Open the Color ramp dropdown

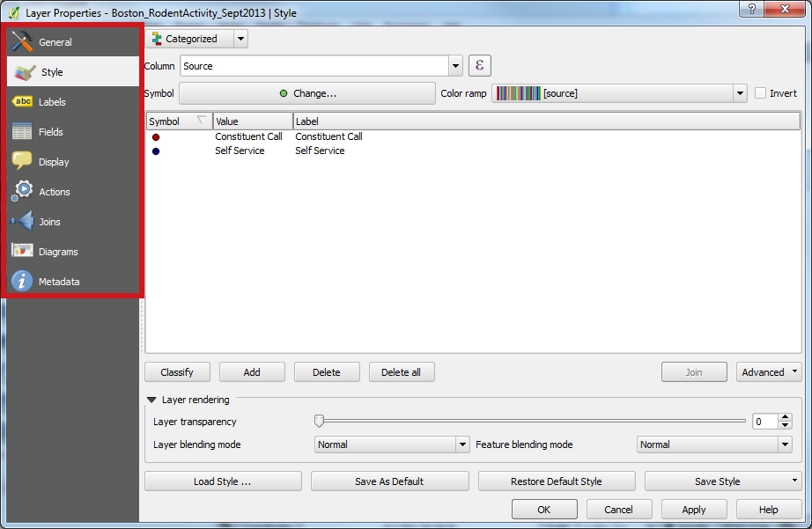pyautogui.click(x=740, y=93)
